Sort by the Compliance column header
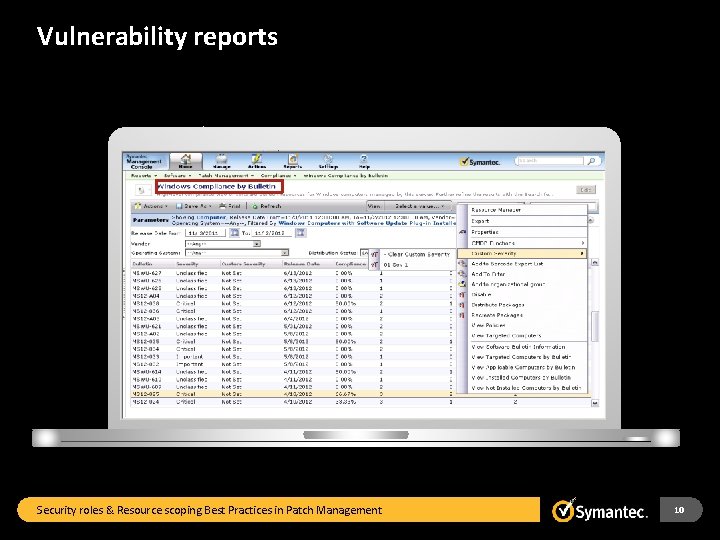 point(351,264)
